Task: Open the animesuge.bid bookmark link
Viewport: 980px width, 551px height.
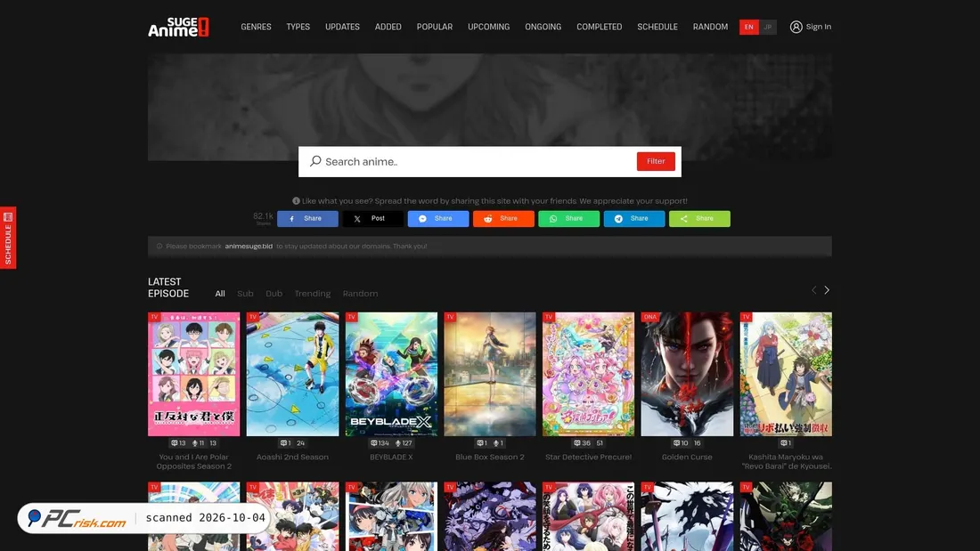Action: pos(249,247)
